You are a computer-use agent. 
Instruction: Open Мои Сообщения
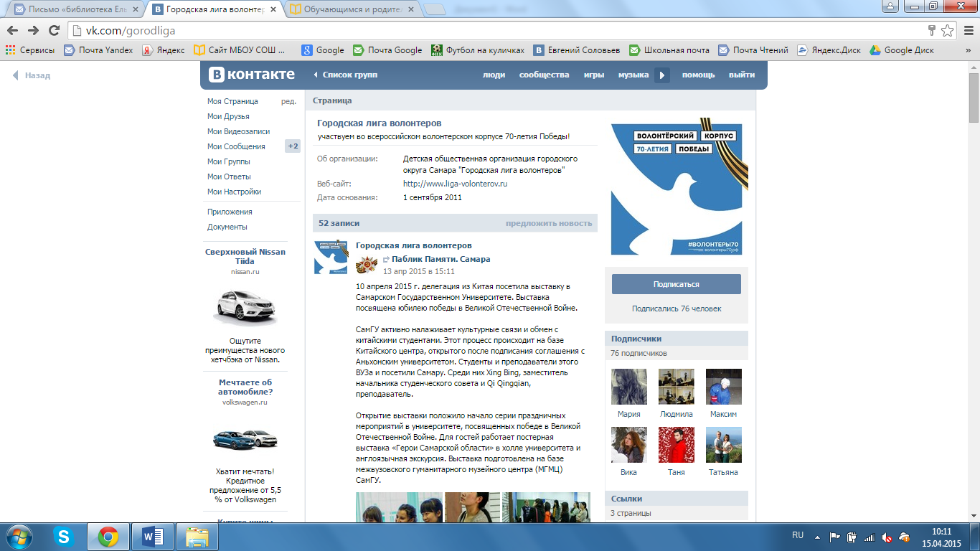coord(236,146)
